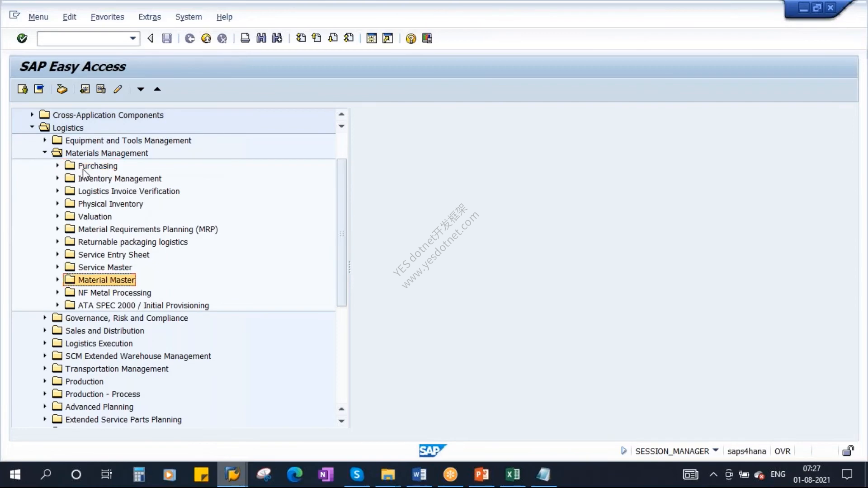Select the Physical Inventory folder
868x488 pixels.
pos(110,204)
